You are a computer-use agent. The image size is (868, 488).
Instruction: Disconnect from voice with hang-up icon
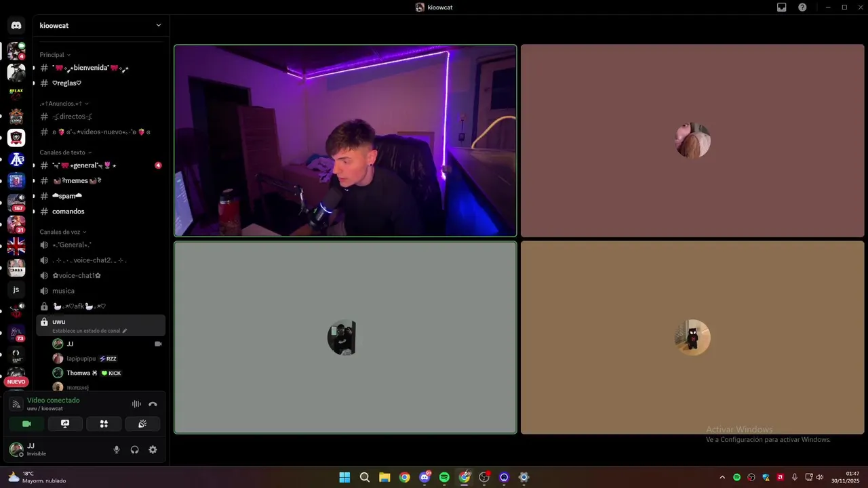[153, 404]
